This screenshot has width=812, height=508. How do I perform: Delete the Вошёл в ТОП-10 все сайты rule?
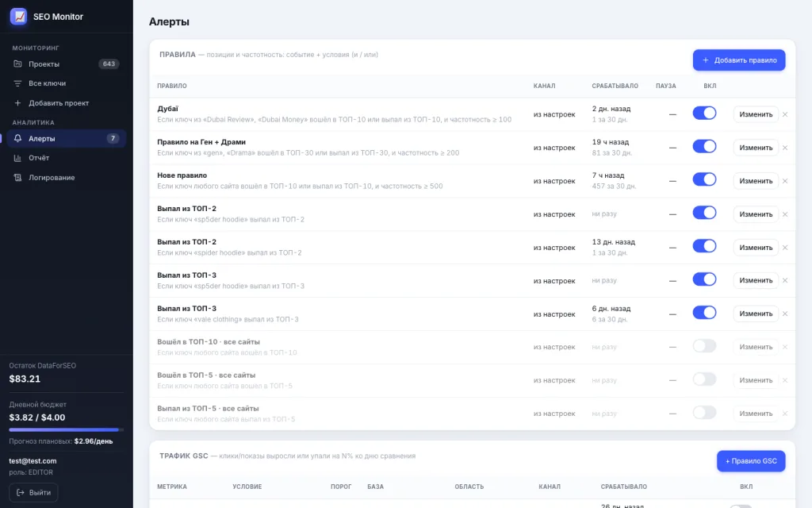[785, 347]
